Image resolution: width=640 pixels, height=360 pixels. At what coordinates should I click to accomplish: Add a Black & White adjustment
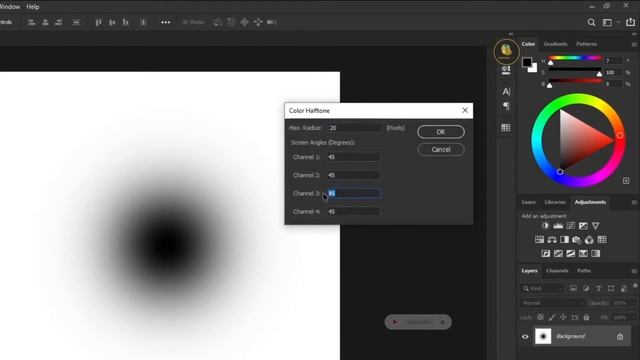point(564,240)
